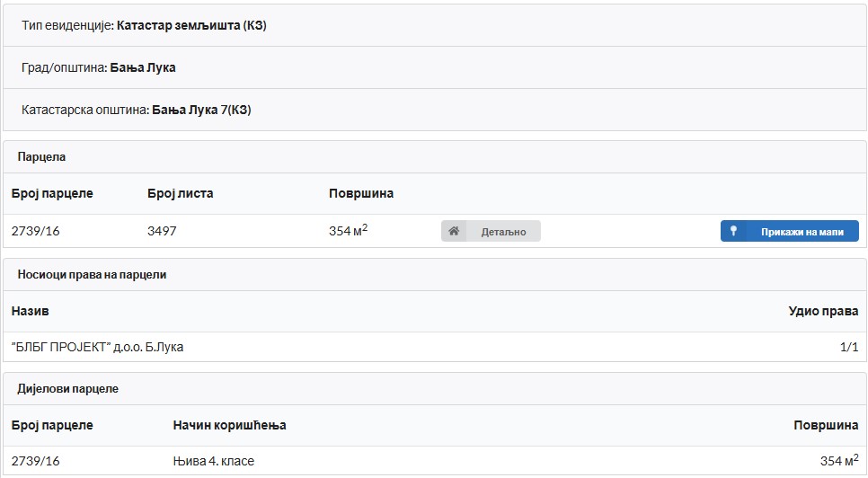
Task: Select the Начин коришћења column header
Action: click(x=229, y=425)
